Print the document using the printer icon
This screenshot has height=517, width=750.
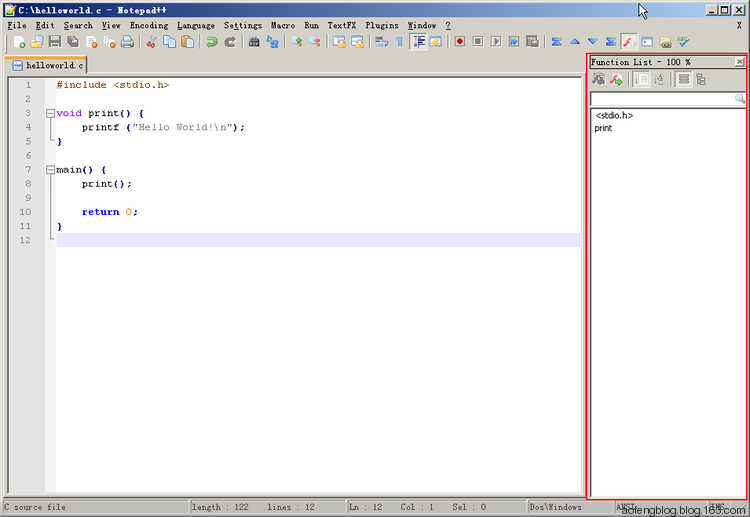[x=127, y=42]
